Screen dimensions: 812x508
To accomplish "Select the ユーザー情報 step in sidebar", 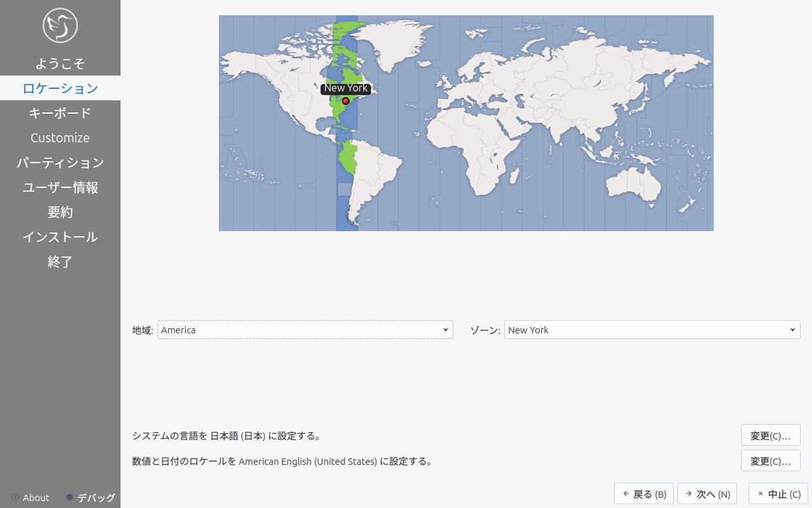I will [60, 187].
